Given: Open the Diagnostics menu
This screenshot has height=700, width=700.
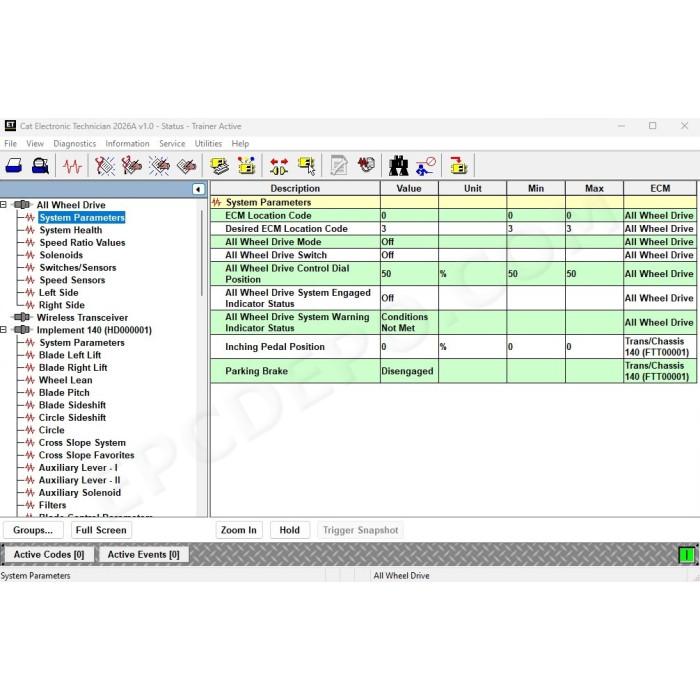Looking at the screenshot, I should [75, 144].
